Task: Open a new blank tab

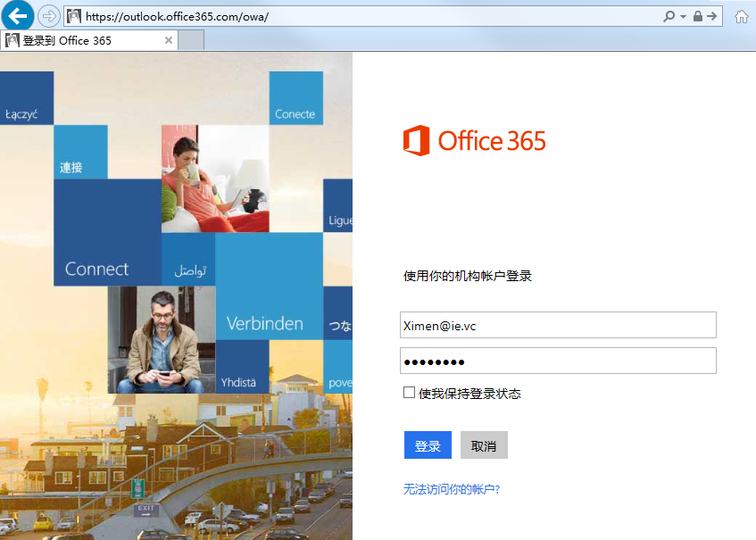Action: pyautogui.click(x=191, y=40)
